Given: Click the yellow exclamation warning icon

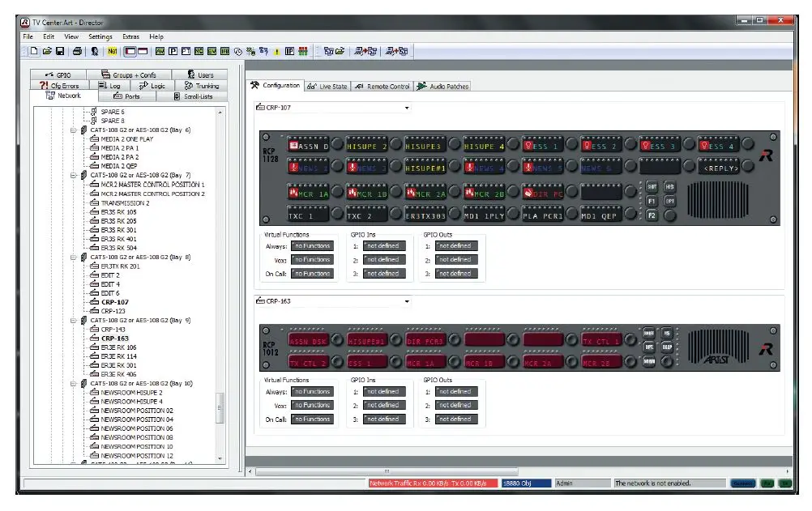Looking at the screenshot, I should coord(277,52).
